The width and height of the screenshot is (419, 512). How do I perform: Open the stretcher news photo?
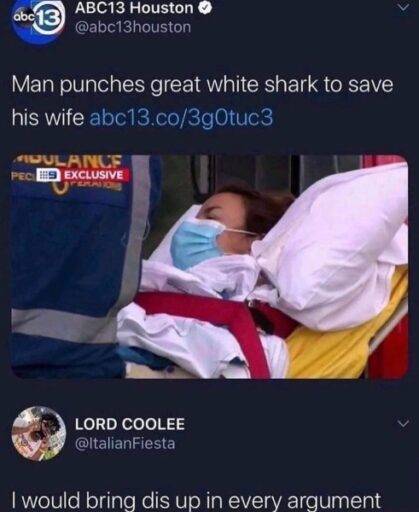click(210, 267)
